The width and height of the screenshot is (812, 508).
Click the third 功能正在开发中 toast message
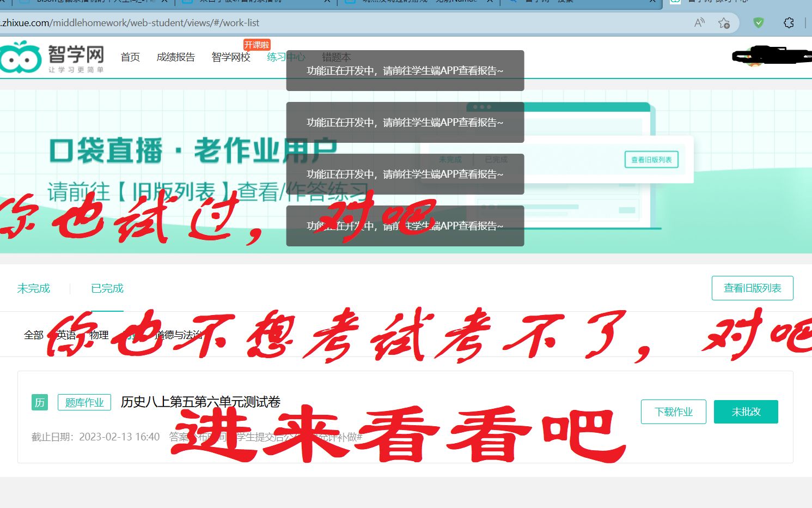pyautogui.click(x=405, y=174)
